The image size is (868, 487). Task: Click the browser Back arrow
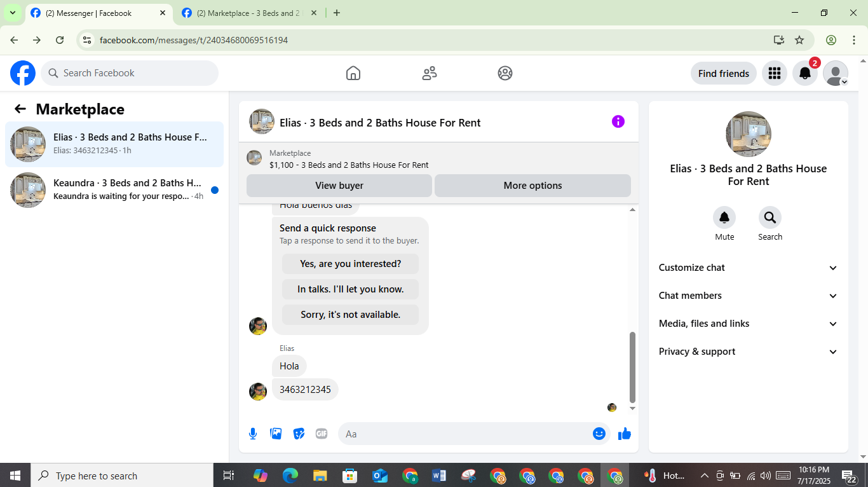(x=14, y=40)
